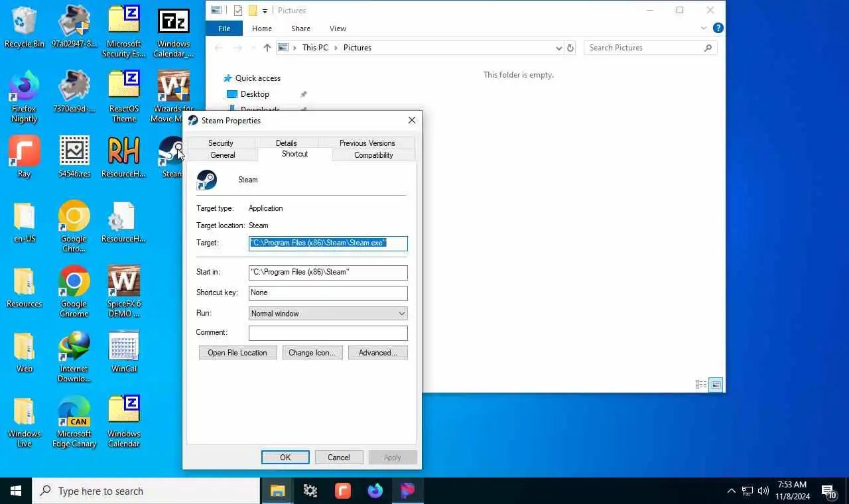Select the ReactOS Theme archive icon
Screen dimensions: 849x504
[x=124, y=97]
